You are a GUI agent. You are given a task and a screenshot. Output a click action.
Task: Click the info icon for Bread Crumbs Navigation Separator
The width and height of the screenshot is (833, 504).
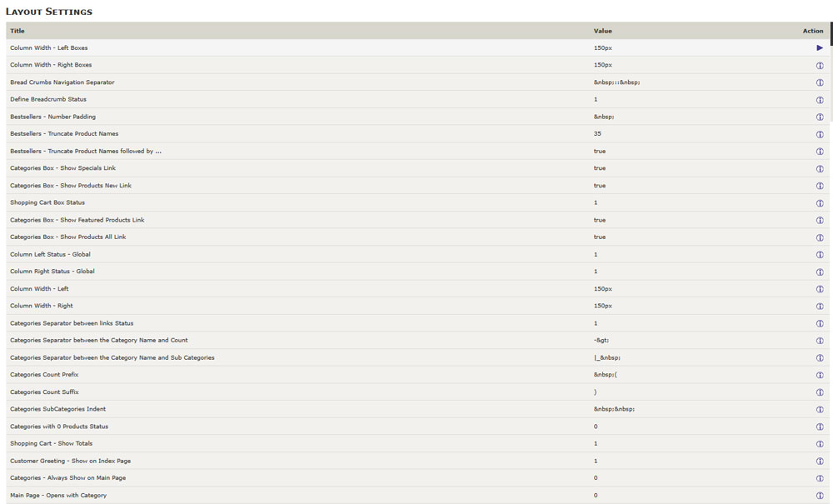click(819, 82)
